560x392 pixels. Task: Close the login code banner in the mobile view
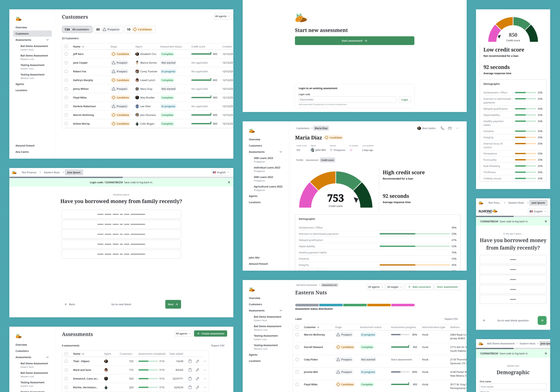tap(546, 221)
